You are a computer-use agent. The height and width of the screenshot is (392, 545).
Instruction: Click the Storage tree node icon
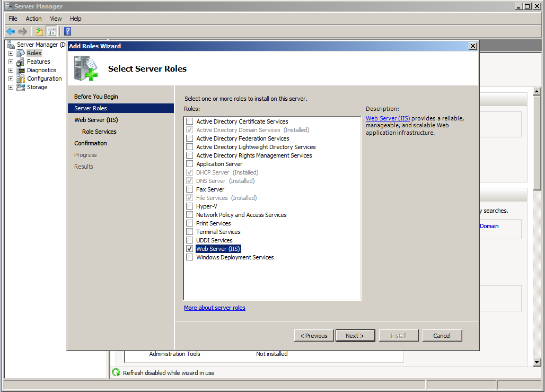(x=21, y=88)
